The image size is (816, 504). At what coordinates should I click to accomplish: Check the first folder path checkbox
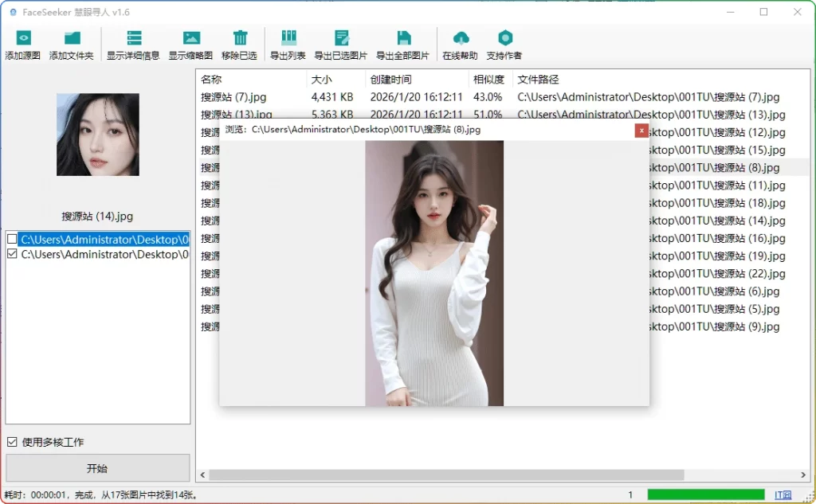[x=11, y=238]
